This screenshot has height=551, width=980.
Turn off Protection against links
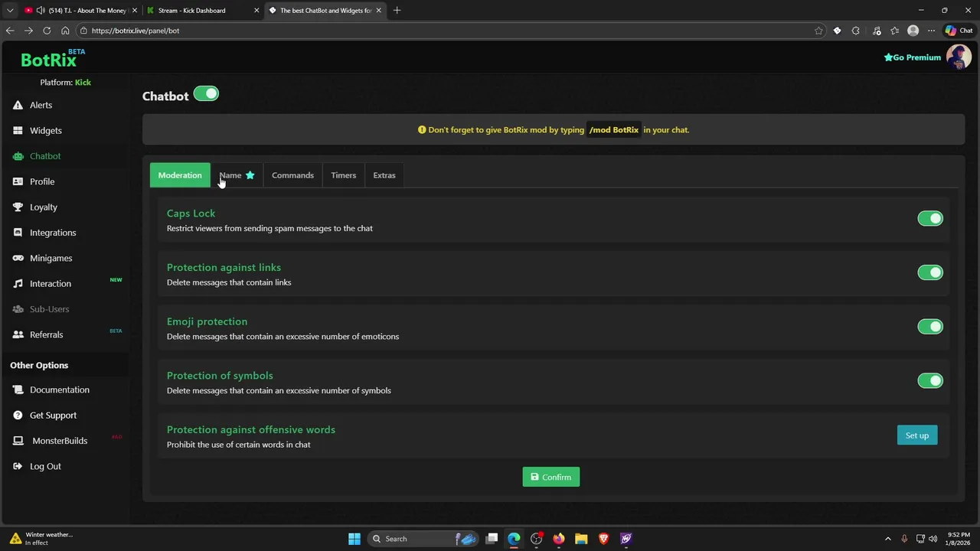coord(930,272)
